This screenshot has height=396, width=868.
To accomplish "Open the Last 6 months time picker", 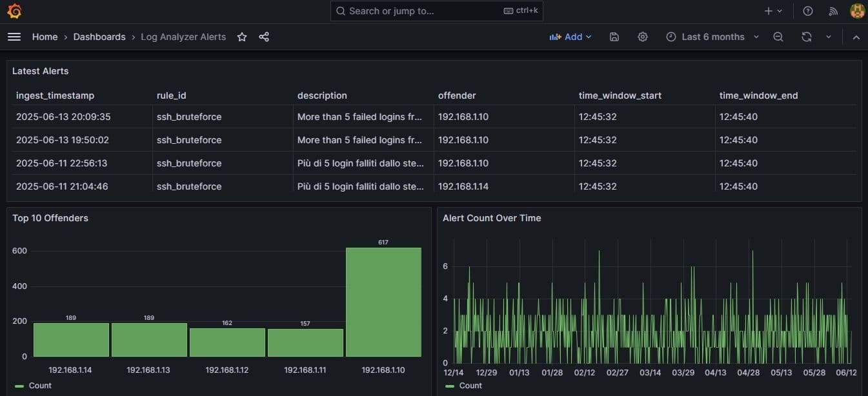I will (x=713, y=37).
